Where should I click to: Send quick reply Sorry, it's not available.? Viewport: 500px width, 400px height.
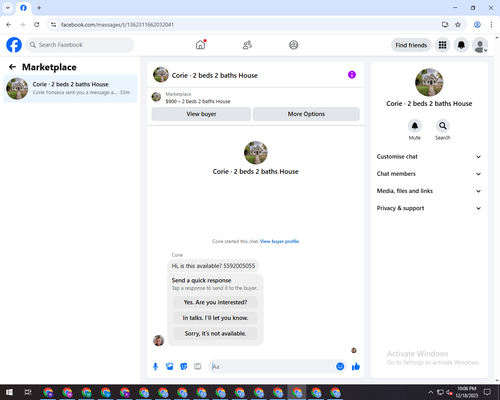[215, 333]
